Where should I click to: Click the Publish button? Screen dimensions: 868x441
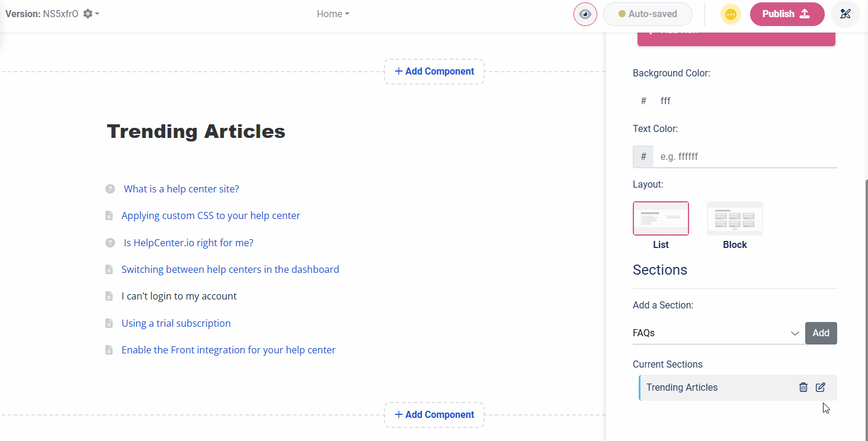click(787, 14)
